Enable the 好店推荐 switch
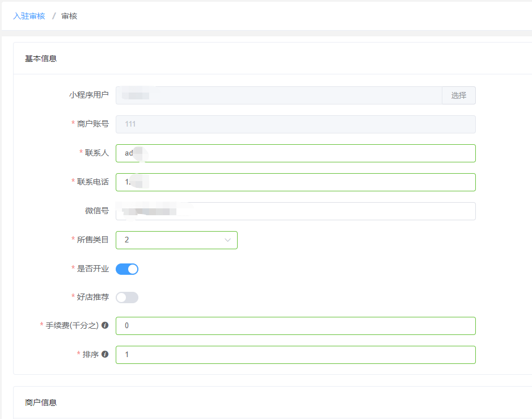Screen dimensions: 532x419 click(x=127, y=298)
